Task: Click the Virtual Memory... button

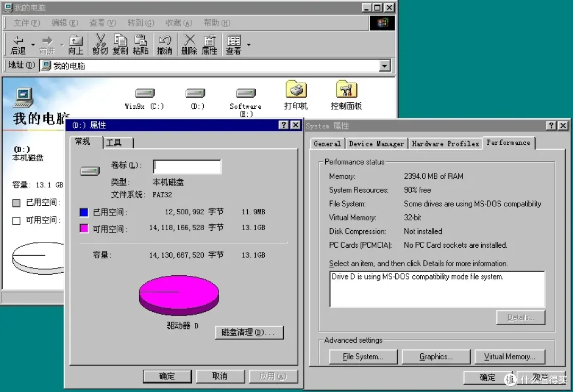Action: (x=510, y=356)
